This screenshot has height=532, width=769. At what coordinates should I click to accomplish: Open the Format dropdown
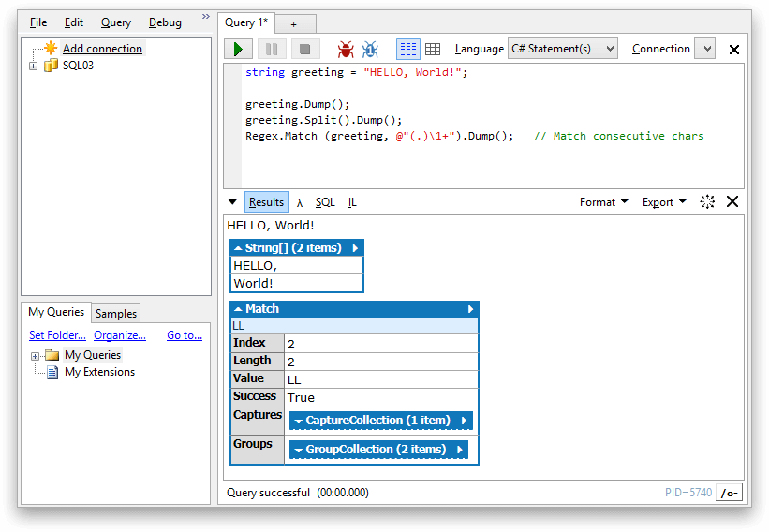click(603, 202)
